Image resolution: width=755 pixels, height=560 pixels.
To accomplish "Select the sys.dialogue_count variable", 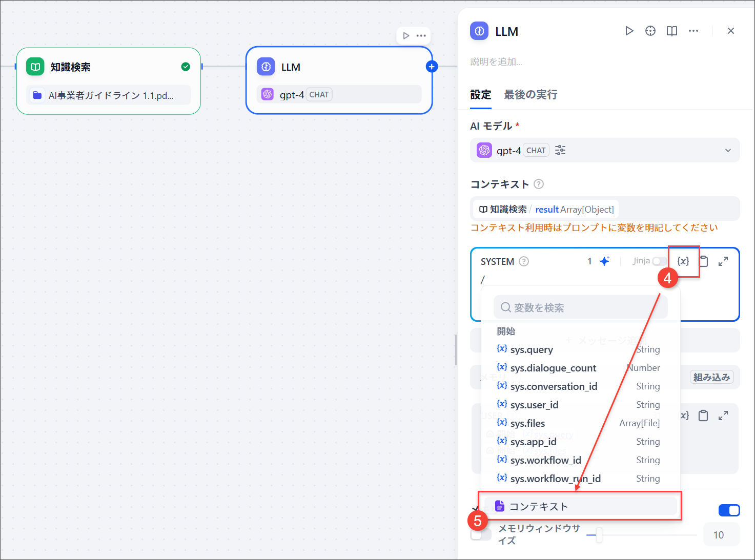I will 579,368.
